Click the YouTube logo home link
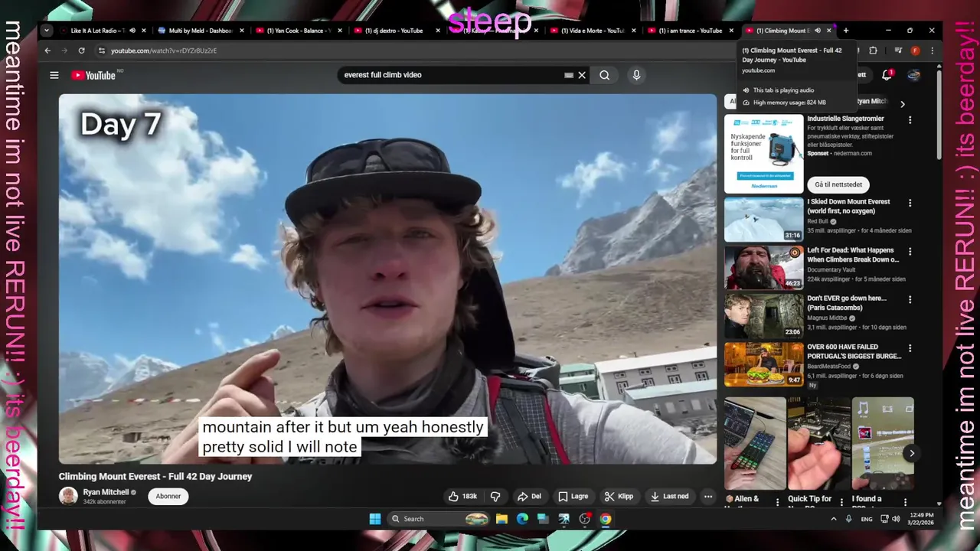This screenshot has width=980, height=551. (x=93, y=75)
